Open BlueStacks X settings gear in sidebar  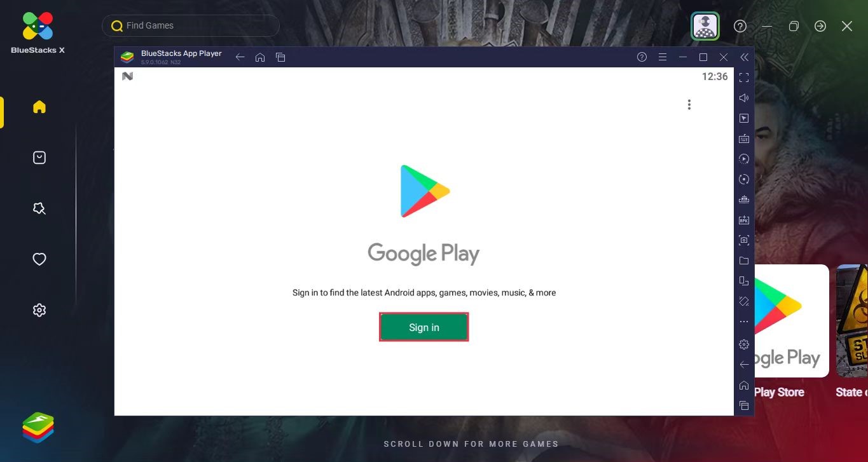pos(39,310)
